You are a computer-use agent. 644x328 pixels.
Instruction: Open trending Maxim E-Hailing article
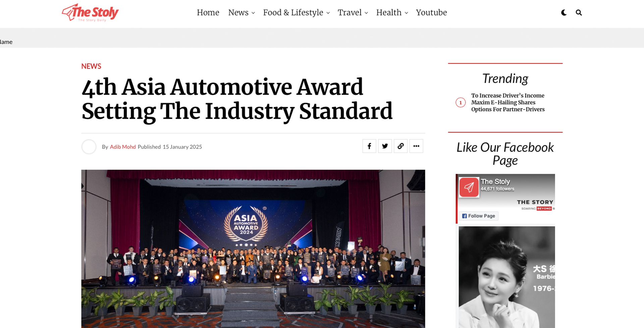pos(507,102)
